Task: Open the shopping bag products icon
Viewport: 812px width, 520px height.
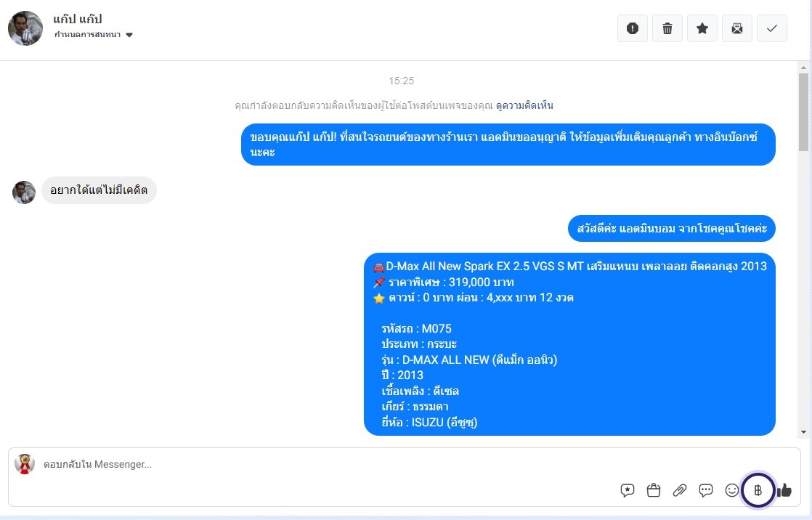Action: [x=654, y=490]
